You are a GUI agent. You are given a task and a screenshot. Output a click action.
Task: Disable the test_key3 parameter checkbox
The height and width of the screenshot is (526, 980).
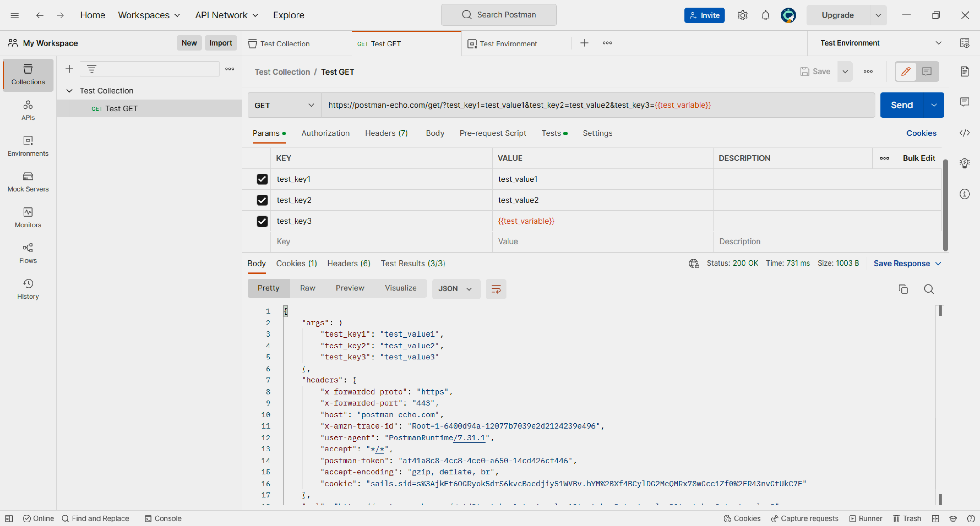click(x=262, y=221)
